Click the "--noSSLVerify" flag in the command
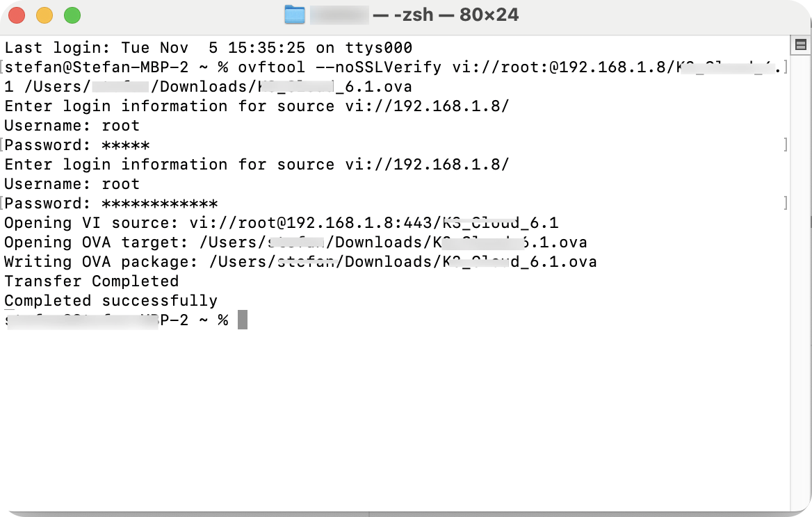 tap(378, 67)
